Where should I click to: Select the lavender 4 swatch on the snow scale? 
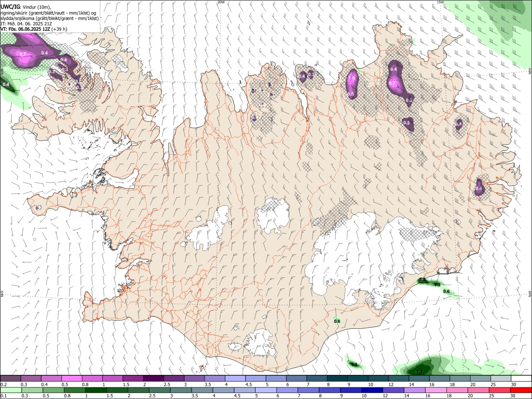pyautogui.click(x=234, y=378)
